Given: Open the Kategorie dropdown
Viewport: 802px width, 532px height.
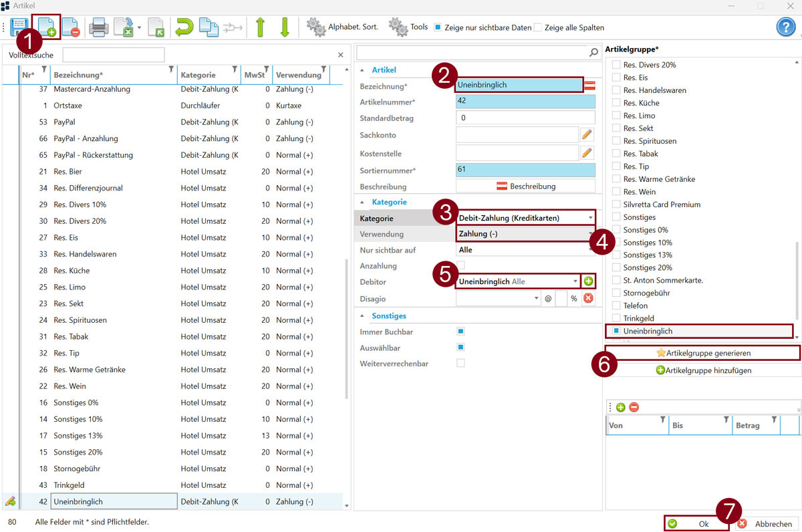Looking at the screenshot, I should (590, 219).
